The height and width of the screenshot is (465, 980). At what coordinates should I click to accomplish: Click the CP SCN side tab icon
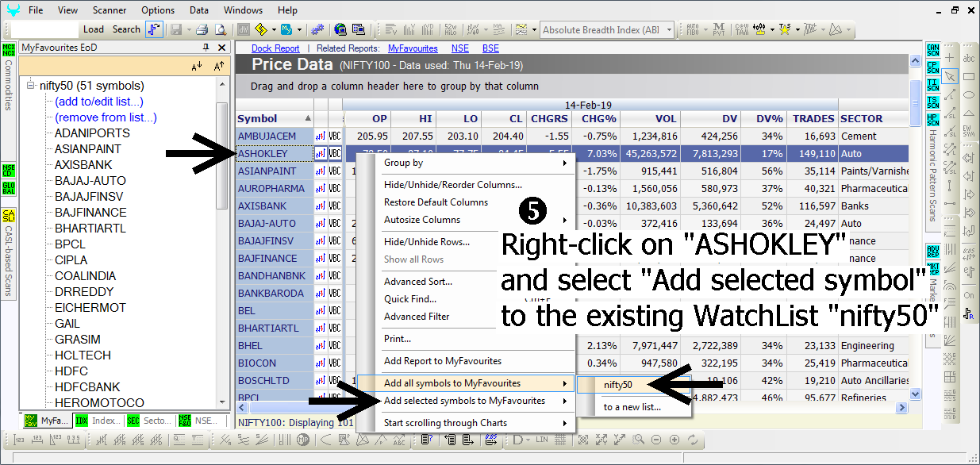[x=932, y=67]
